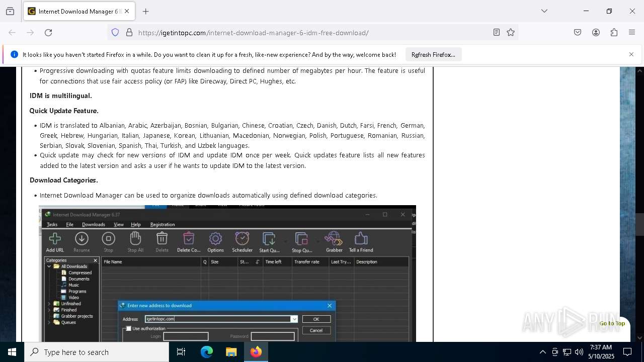Select the Internet Download Manager tab
644x362 pixels.
tap(78, 11)
